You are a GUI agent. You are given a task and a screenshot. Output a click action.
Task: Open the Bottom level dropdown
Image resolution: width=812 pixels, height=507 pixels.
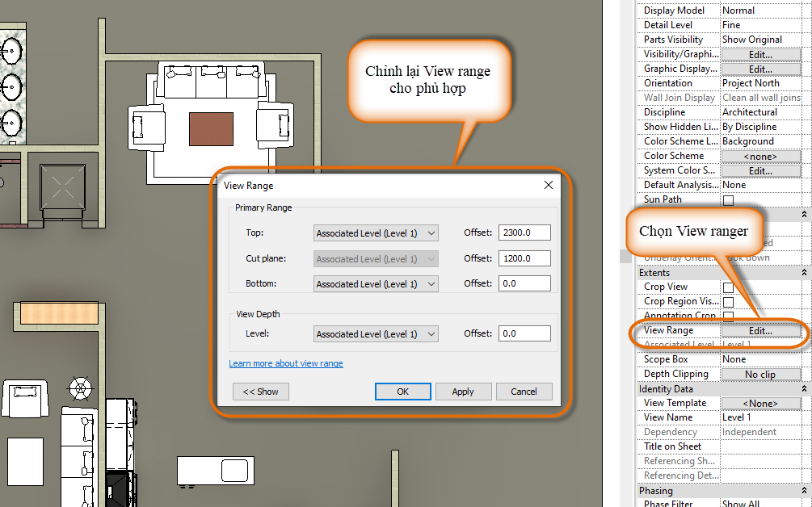tap(376, 284)
